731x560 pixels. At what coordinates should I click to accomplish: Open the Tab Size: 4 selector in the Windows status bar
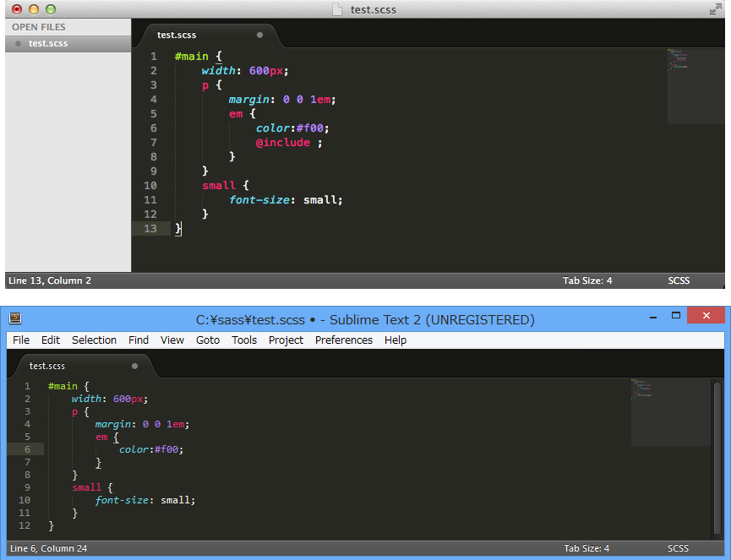coord(587,548)
